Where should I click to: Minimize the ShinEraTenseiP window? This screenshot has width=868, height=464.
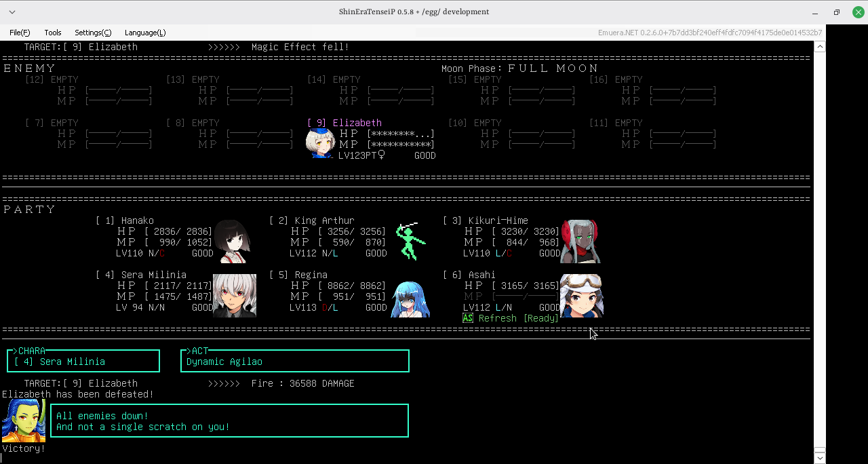point(815,12)
